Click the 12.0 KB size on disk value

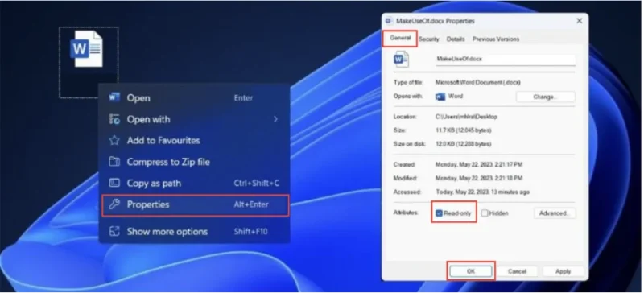click(464, 144)
